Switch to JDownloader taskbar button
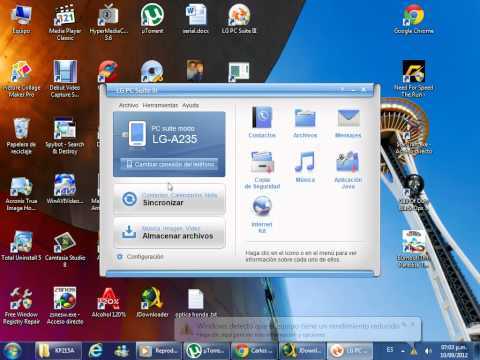 point(302,351)
